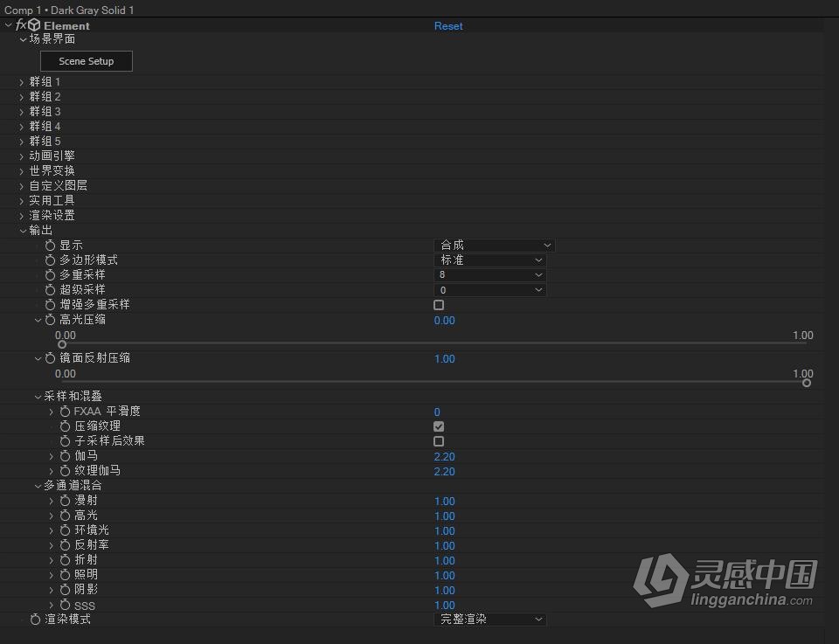
Task: Collapse the 多通道混合 group
Action: pyautogui.click(x=38, y=486)
